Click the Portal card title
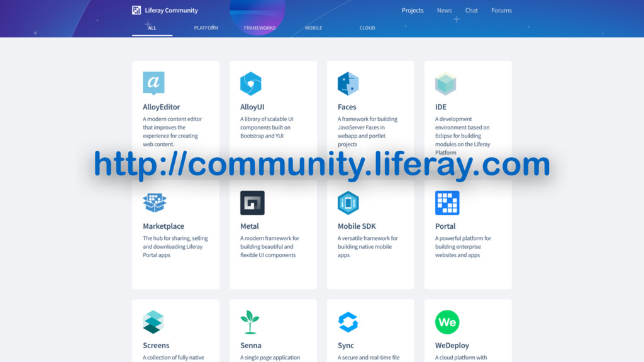 tap(445, 226)
